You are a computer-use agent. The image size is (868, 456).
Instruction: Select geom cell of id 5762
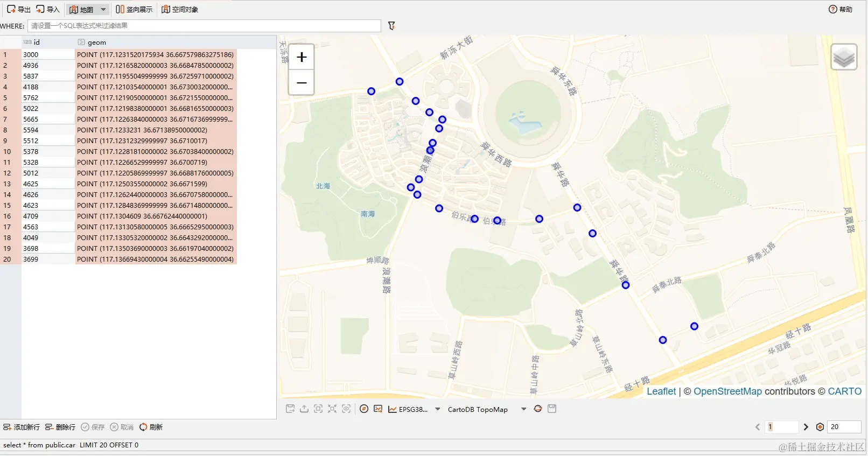coord(156,97)
